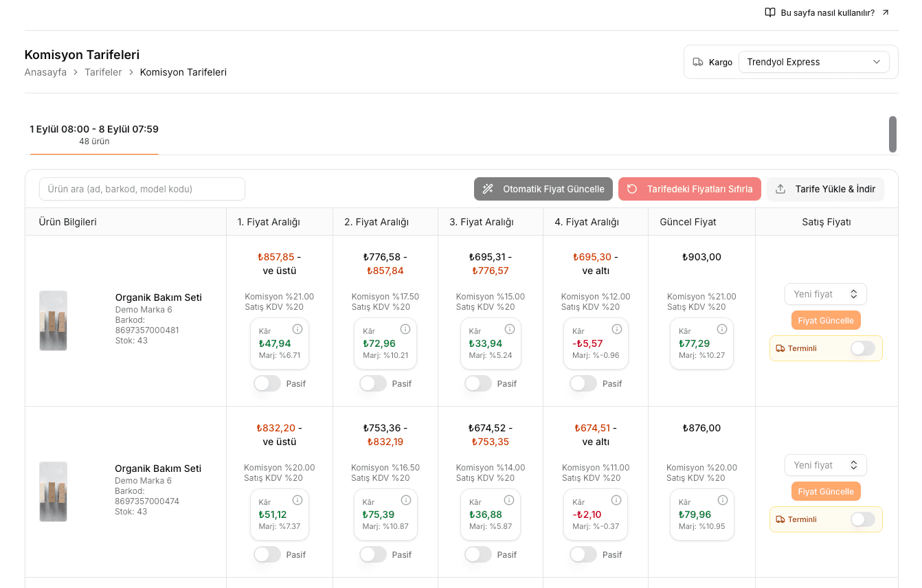Open the Bu sayfa nasıl kullanılır? help link

pyautogui.click(x=827, y=12)
